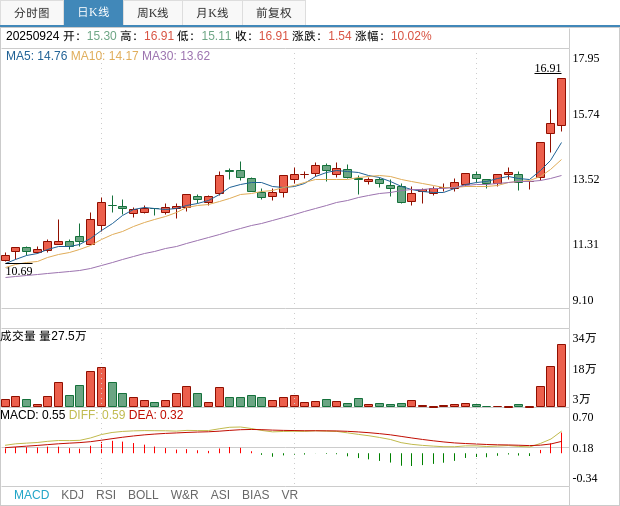Screen dimensions: 620x506
Task: Click the tallest volume bar at right
Action: click(561, 376)
